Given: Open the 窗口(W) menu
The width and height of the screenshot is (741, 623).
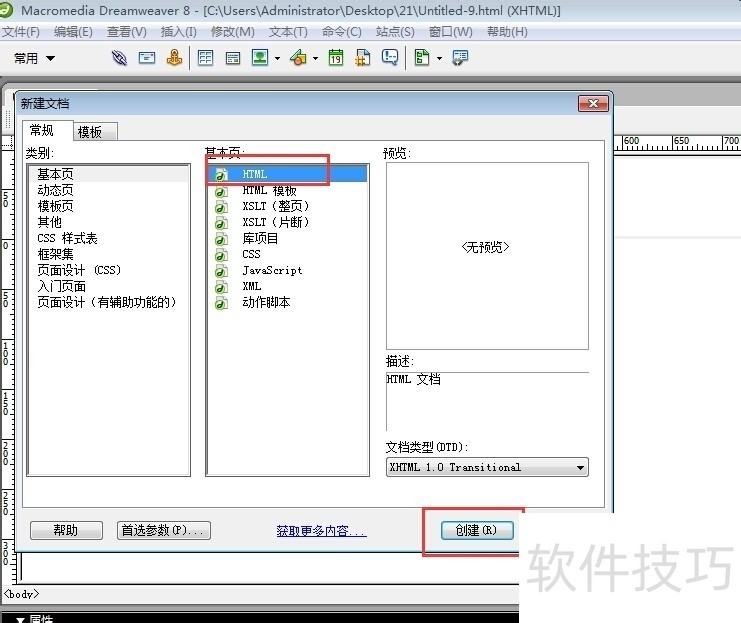Looking at the screenshot, I should pos(450,32).
